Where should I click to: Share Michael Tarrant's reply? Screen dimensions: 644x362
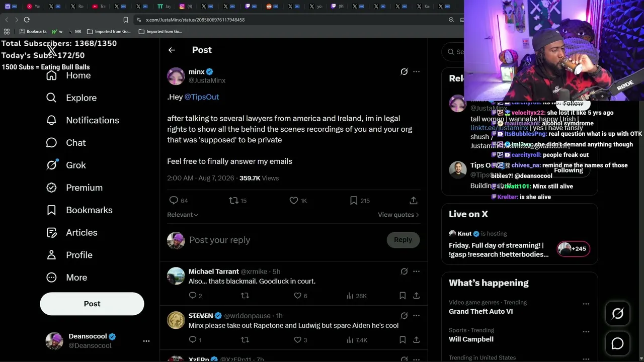click(x=416, y=296)
